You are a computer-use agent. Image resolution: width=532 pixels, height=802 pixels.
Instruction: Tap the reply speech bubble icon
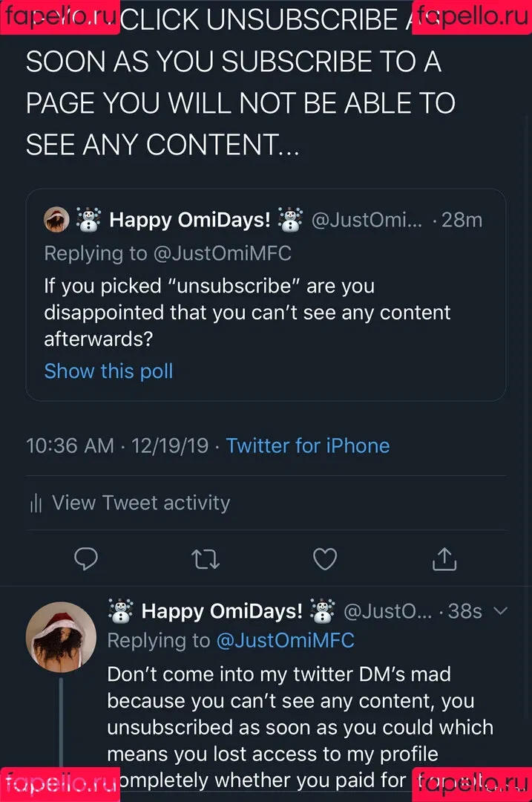[x=87, y=558]
